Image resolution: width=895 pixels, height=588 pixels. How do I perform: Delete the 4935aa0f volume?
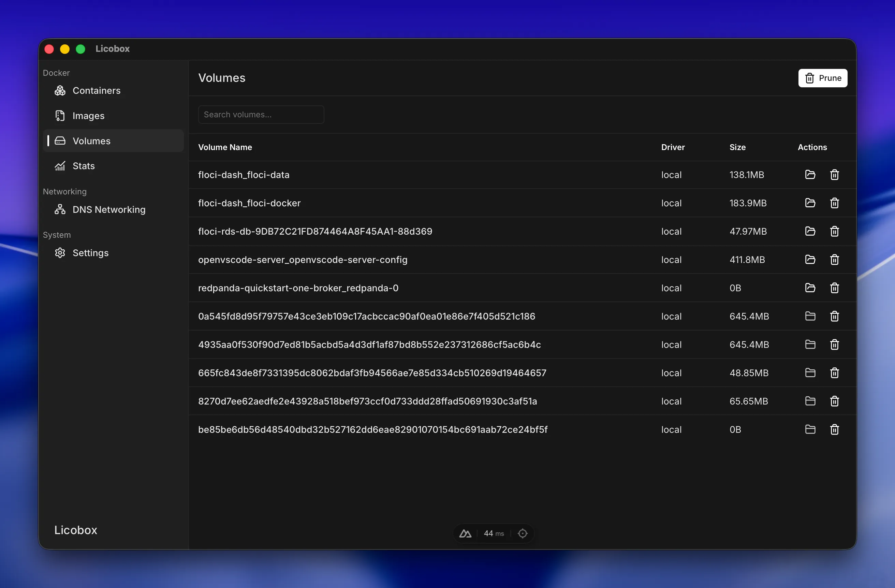[834, 344]
